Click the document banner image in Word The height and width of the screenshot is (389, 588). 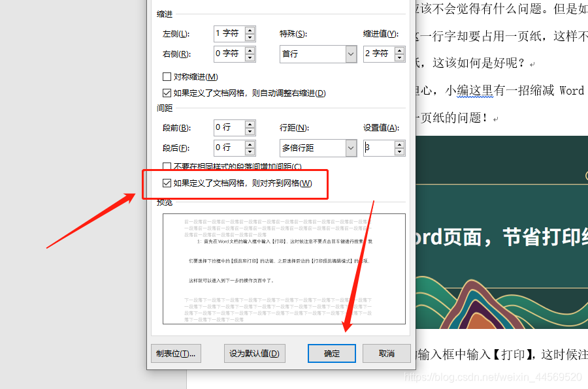tap(502, 232)
